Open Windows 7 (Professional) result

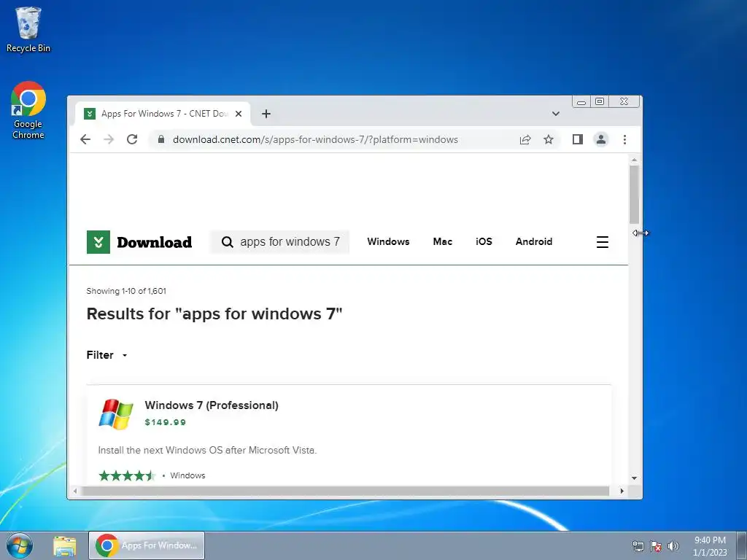click(212, 405)
